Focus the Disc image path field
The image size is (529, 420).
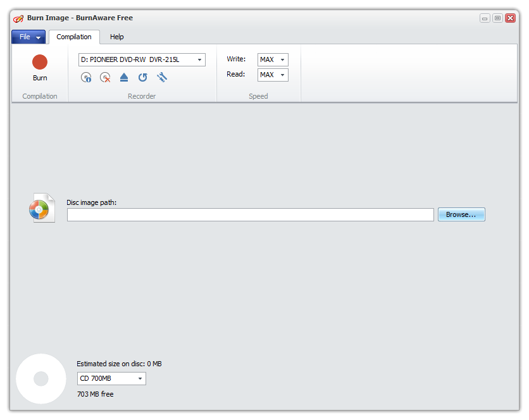tap(251, 215)
